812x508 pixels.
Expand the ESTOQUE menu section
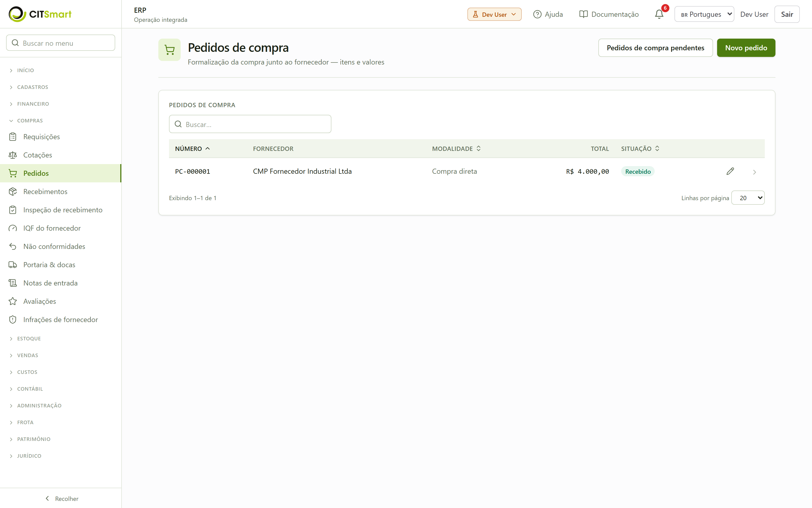pos(25,339)
